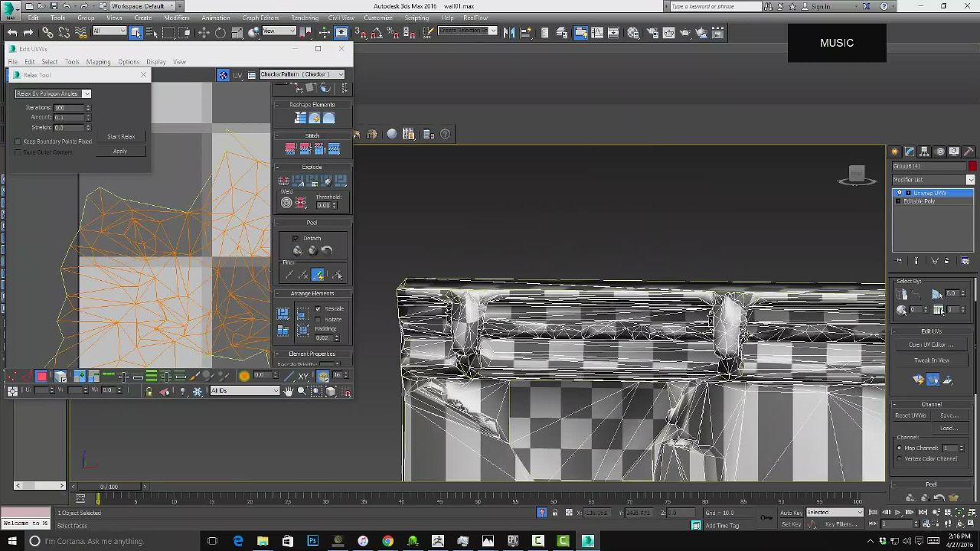The height and width of the screenshot is (551, 980).
Task: Click the Reset UVWs button
Action: (x=911, y=416)
